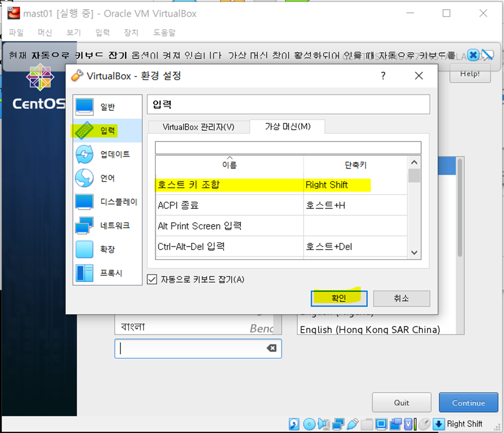Click the ? help button in settings dialog

pyautogui.click(x=383, y=76)
